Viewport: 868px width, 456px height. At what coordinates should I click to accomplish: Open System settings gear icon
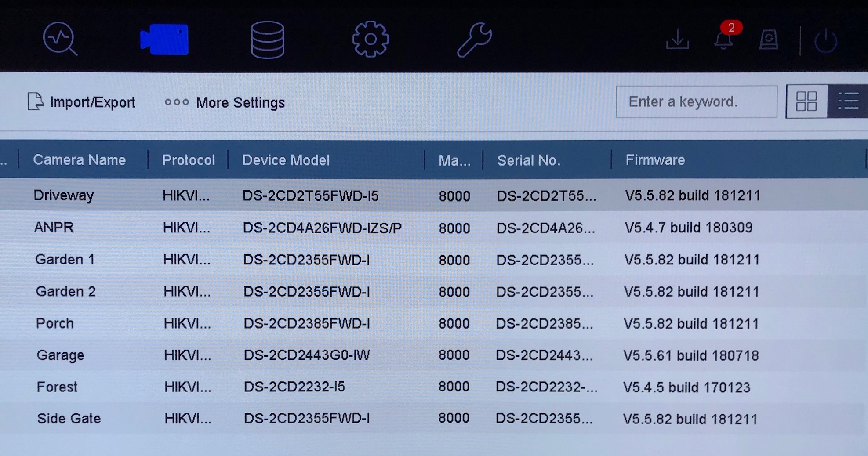370,40
